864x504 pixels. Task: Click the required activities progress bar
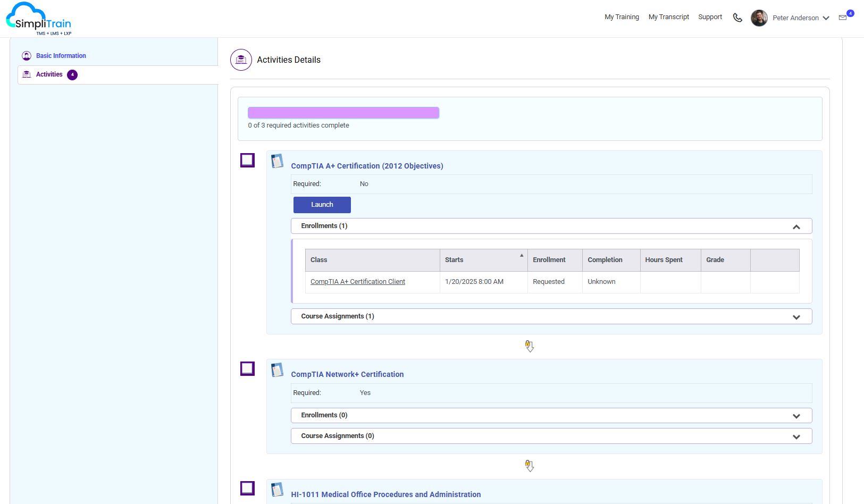coord(343,113)
